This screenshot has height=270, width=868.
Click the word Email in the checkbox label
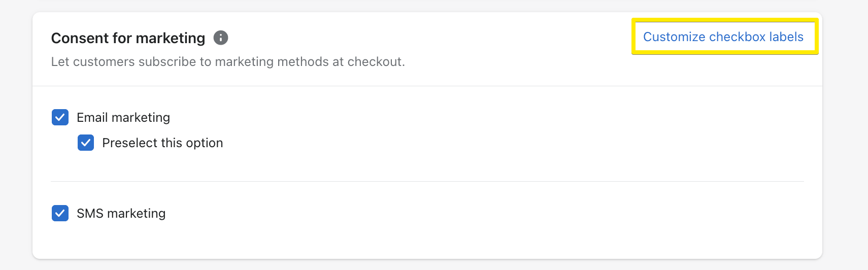92,117
